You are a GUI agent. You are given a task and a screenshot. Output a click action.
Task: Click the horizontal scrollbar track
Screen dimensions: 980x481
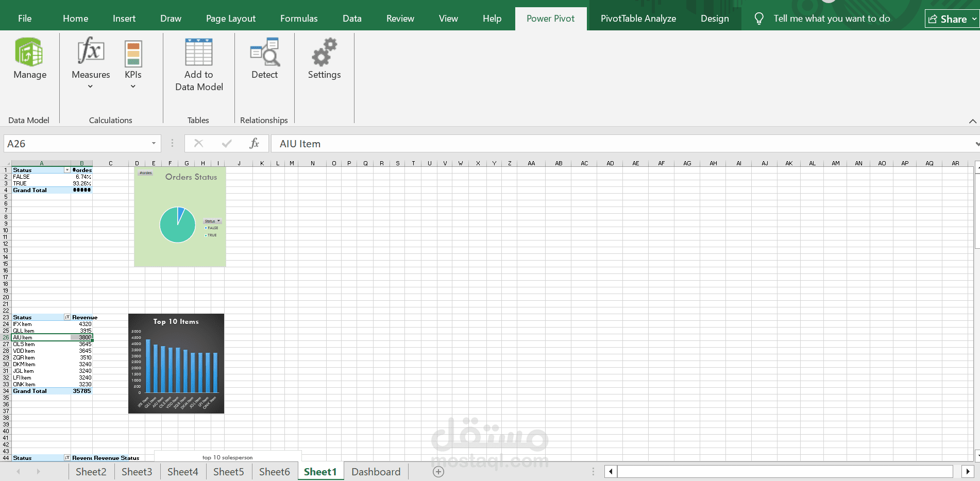point(785,471)
